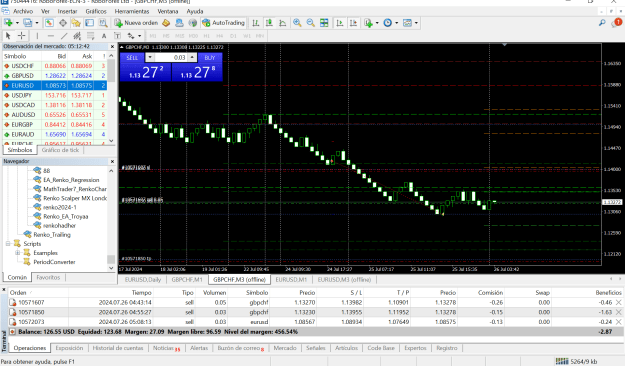625x366 pixels.
Task: Select the text label 'T' tool
Action: pyautogui.click(x=117, y=36)
